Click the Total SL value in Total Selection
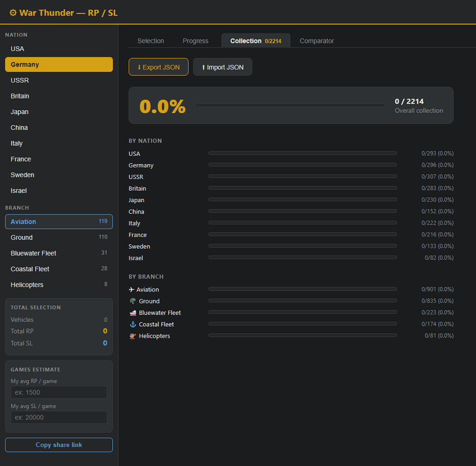 (105, 343)
